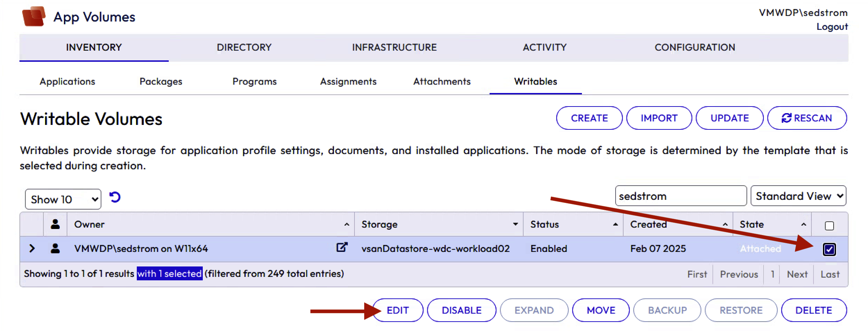This screenshot has height=331, width=868.
Task: Click the Rescan button with refresh icon
Action: pyautogui.click(x=807, y=118)
